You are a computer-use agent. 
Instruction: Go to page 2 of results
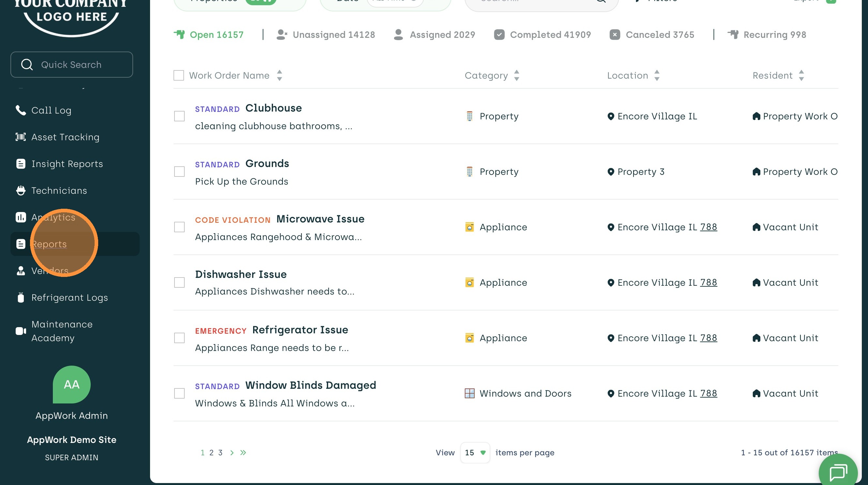pyautogui.click(x=211, y=453)
